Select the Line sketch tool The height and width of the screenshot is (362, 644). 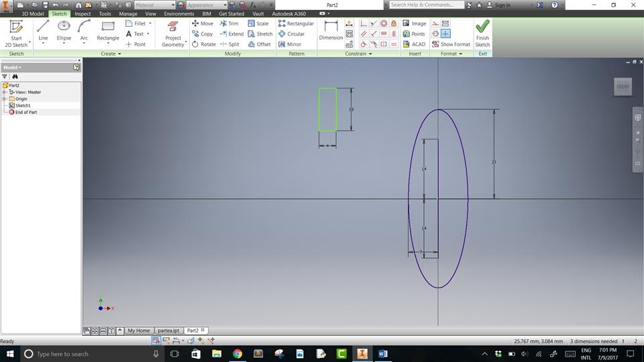click(43, 31)
